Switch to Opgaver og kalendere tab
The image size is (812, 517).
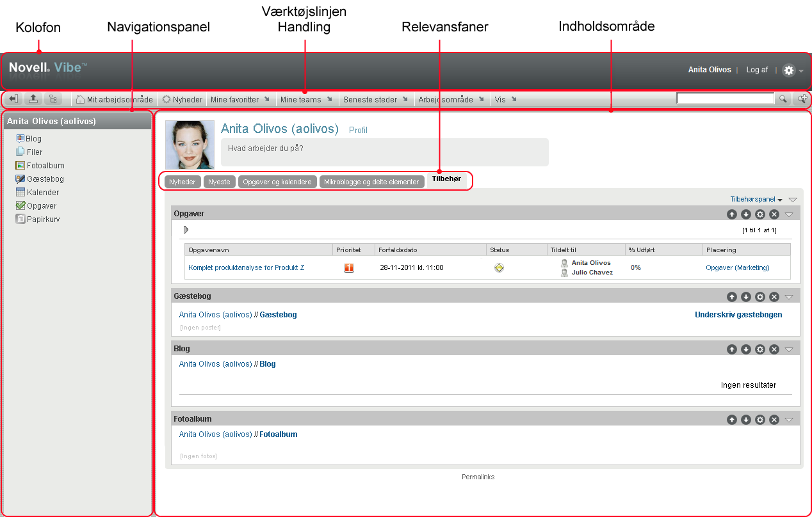coord(277,182)
